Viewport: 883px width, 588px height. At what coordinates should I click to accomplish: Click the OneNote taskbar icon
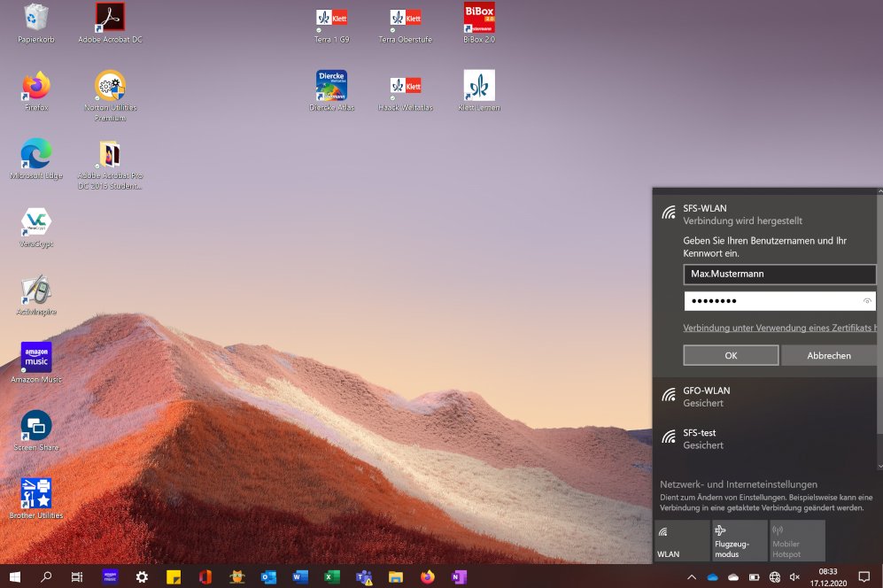pos(459,577)
